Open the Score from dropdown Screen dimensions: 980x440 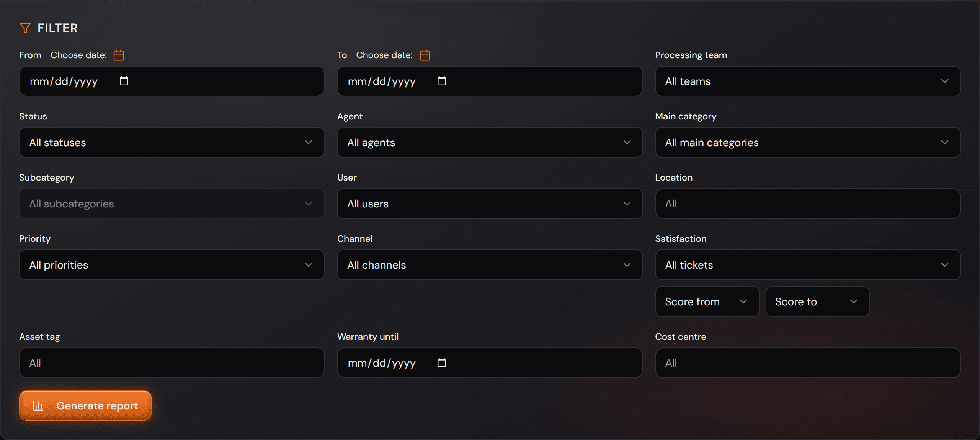pos(707,301)
